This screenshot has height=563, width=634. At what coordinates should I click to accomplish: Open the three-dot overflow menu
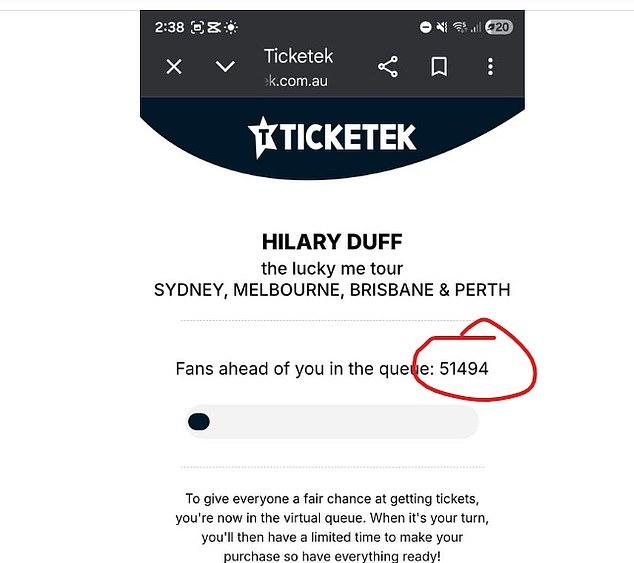tap(490, 67)
